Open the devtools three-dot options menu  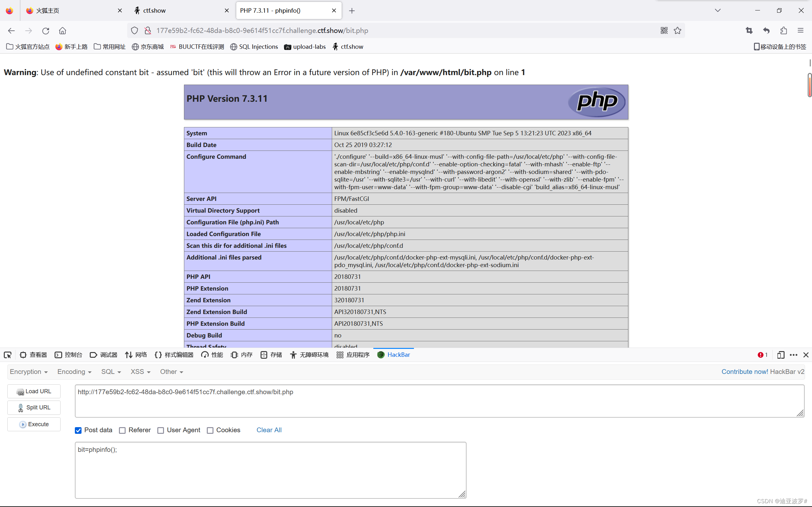(794, 355)
